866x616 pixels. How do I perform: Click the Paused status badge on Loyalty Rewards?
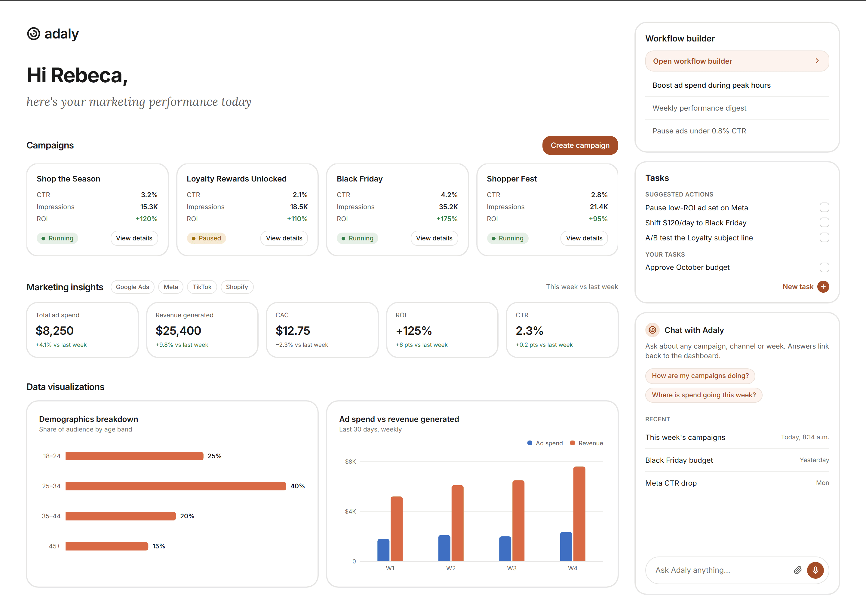(206, 238)
